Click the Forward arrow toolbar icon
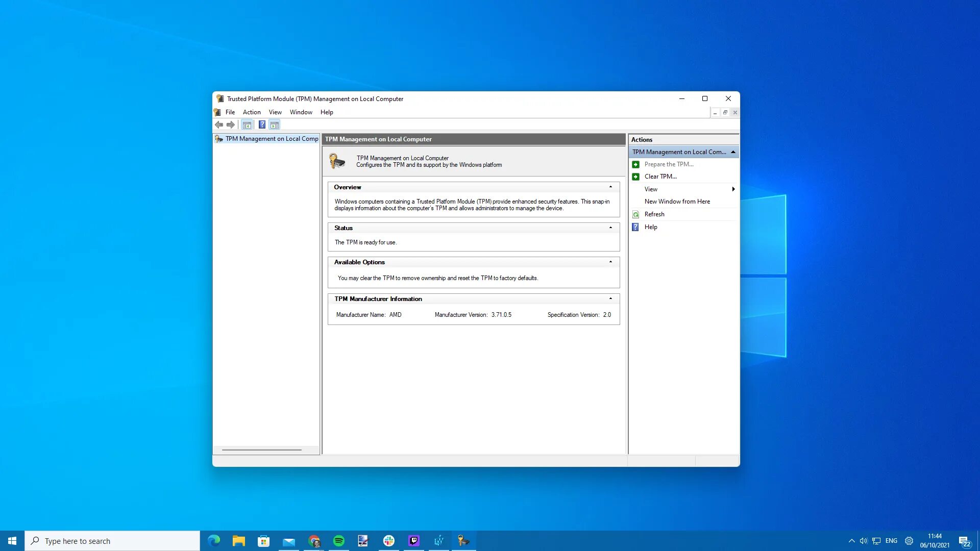The width and height of the screenshot is (980, 551). pos(231,124)
